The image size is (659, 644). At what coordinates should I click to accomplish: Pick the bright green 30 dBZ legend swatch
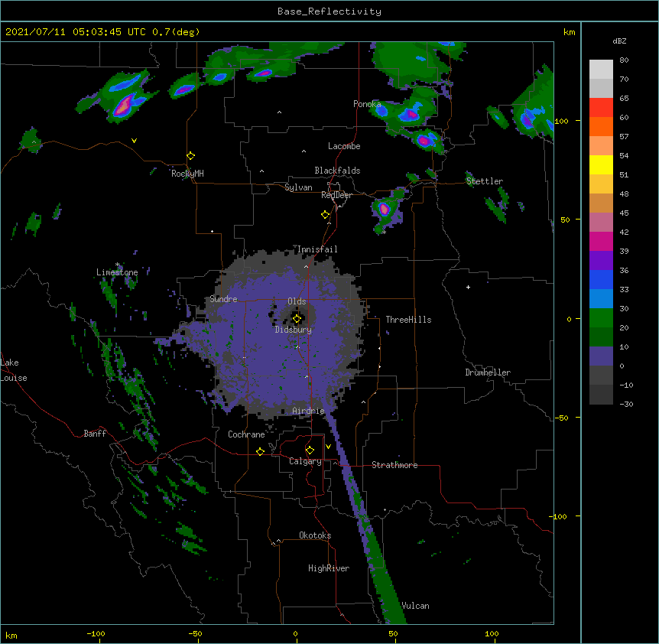(x=601, y=318)
